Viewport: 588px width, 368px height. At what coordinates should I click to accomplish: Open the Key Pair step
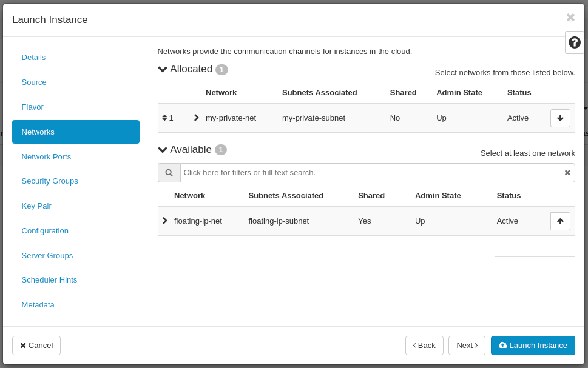(36, 206)
